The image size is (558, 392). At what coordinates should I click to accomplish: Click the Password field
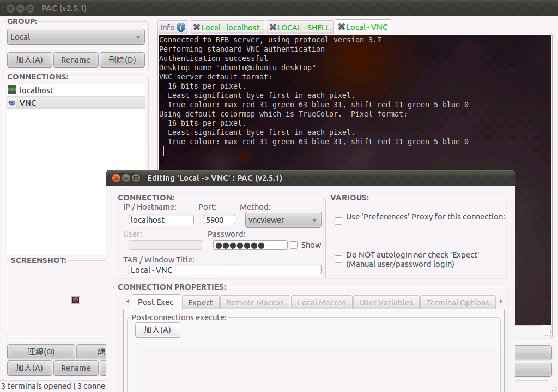[x=250, y=245]
